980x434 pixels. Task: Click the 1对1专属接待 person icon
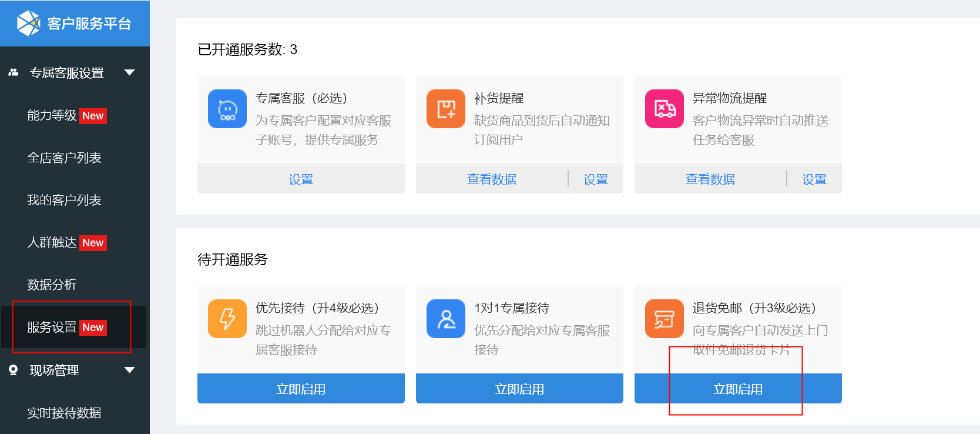[446, 319]
